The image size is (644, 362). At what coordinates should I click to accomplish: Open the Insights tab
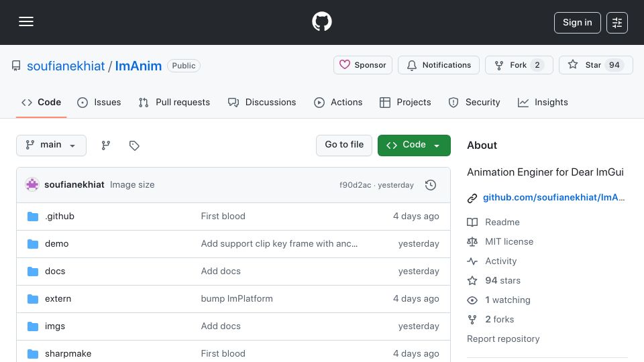[543, 102]
